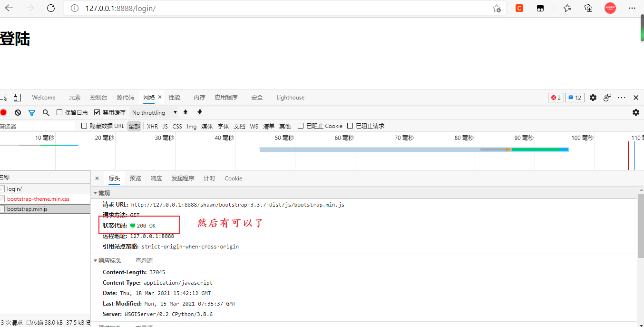Image resolution: width=644 pixels, height=327 pixels.
Task: Click the timeline overview request bar
Action: click(x=414, y=149)
